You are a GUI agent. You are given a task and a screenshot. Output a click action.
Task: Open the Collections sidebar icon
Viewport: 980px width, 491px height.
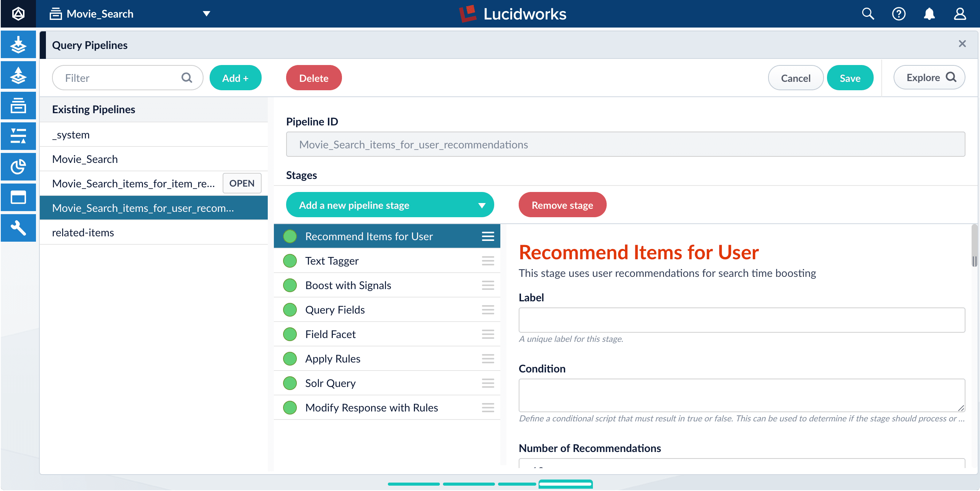(x=18, y=106)
